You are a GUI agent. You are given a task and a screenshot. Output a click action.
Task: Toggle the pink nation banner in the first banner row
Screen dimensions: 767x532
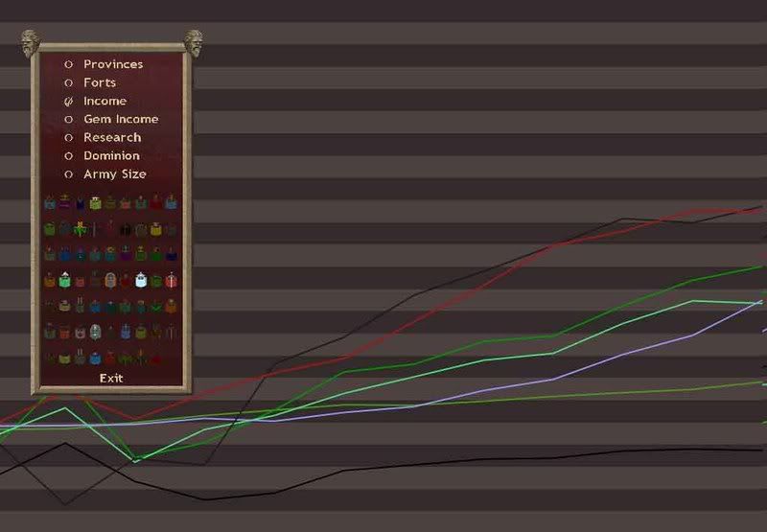pyautogui.click(x=126, y=203)
